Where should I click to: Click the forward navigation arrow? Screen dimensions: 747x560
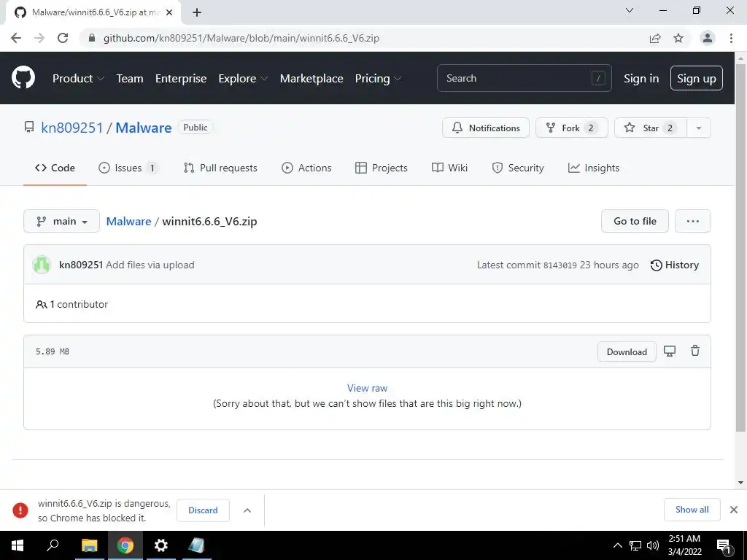[x=39, y=38]
